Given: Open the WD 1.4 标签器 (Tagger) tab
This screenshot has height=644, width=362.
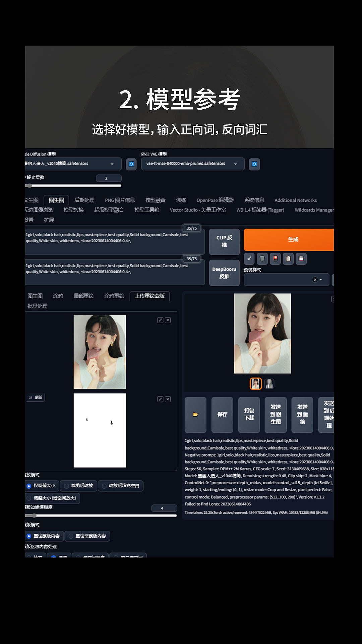Looking at the screenshot, I should click(x=260, y=210).
